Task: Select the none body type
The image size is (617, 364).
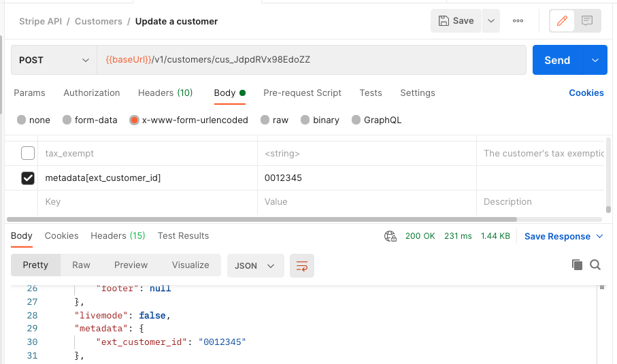Action: point(21,120)
